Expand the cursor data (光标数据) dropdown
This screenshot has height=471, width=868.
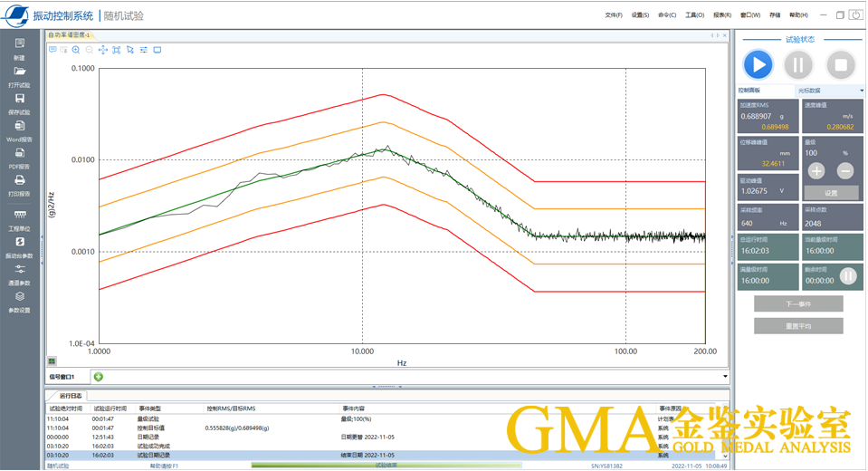click(x=861, y=91)
